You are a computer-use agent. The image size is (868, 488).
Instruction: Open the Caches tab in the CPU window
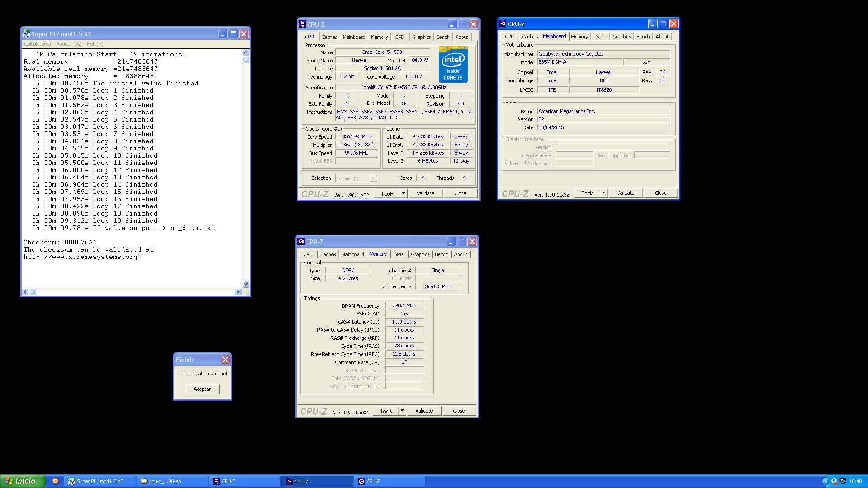point(329,37)
